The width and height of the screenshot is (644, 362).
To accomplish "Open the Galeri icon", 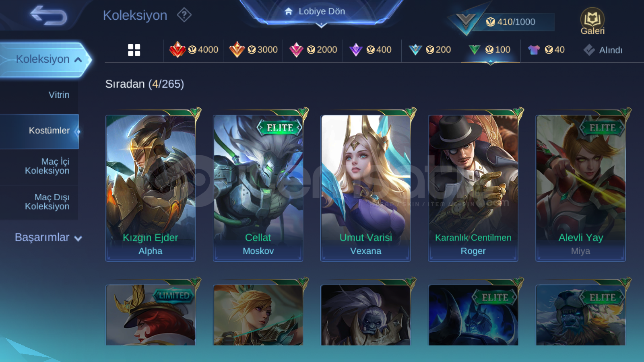I will (592, 21).
